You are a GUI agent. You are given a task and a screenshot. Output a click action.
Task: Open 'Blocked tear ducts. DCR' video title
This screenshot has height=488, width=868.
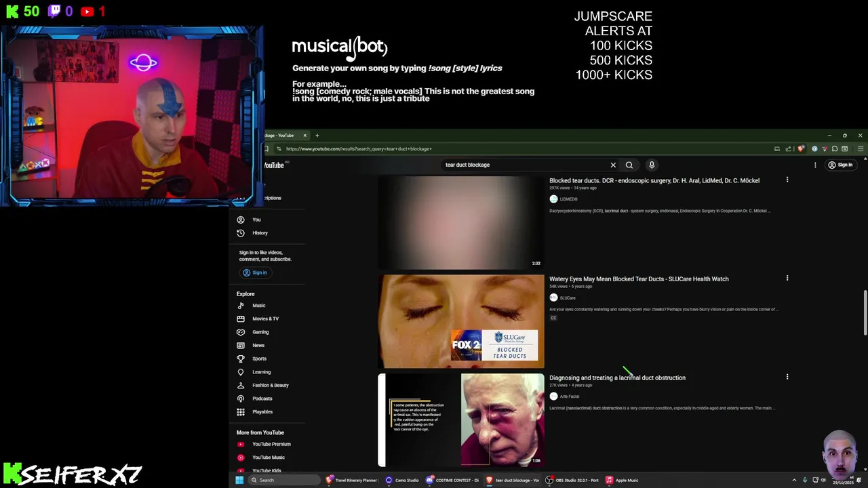(654, 181)
